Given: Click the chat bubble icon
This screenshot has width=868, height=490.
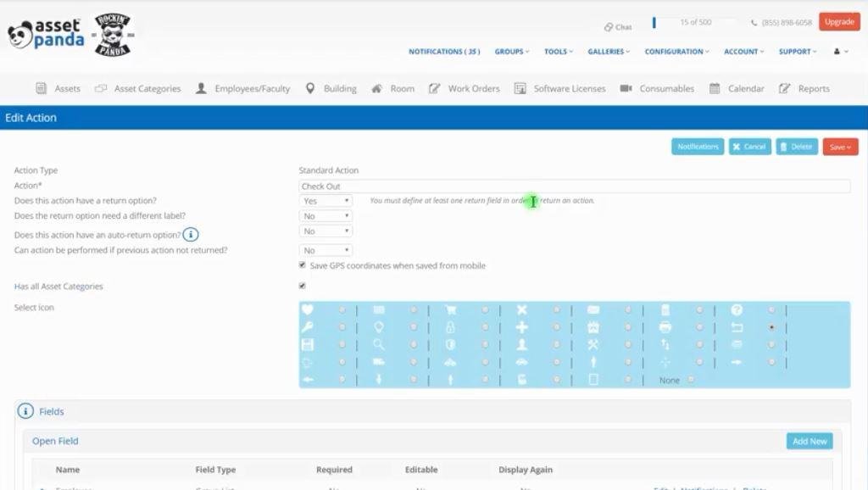Looking at the screenshot, I should pos(609,26).
